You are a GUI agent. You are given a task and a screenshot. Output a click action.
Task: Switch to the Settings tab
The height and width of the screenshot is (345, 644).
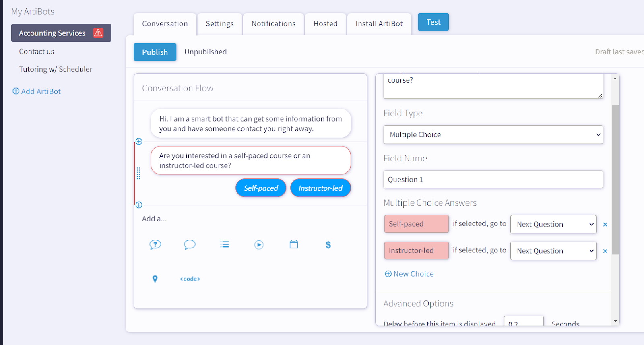(x=219, y=24)
